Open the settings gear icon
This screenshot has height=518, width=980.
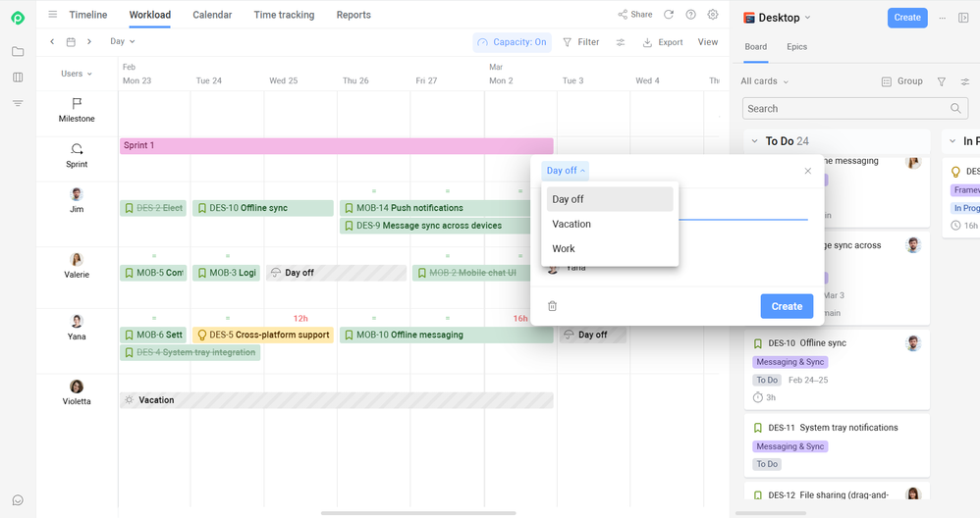713,15
